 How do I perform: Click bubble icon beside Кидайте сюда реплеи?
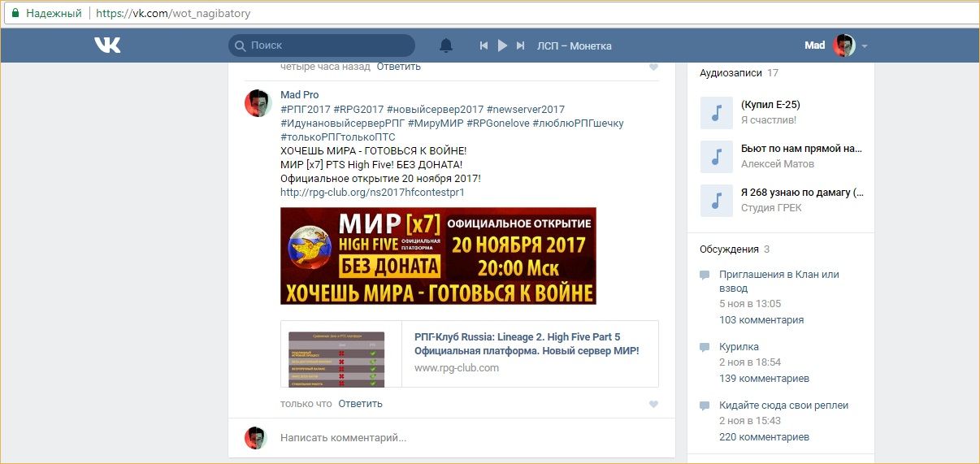pos(705,406)
